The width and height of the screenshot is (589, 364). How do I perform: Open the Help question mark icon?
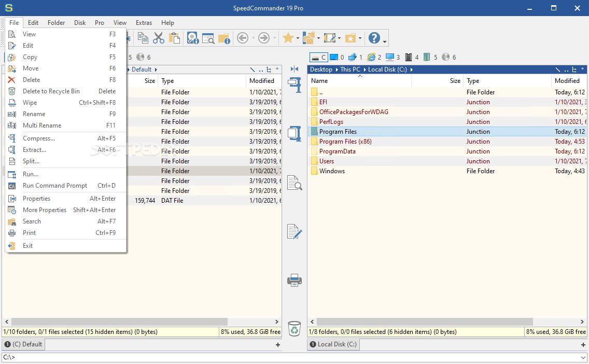pyautogui.click(x=374, y=38)
